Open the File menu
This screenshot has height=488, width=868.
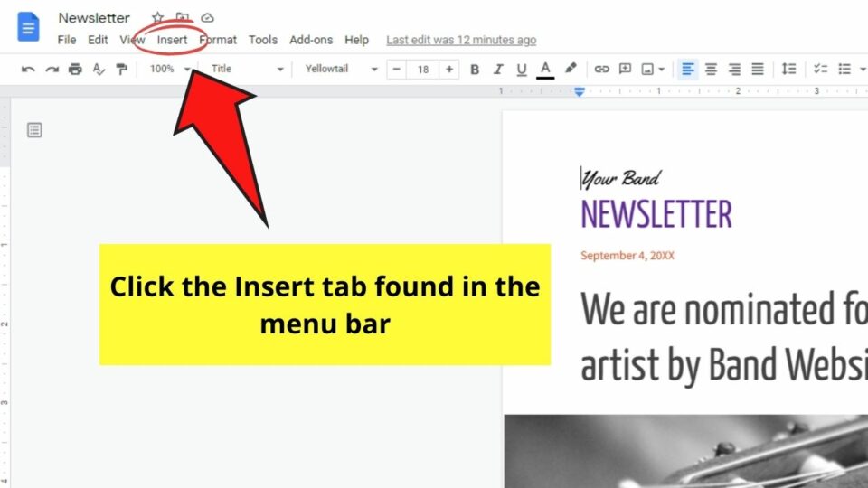66,40
